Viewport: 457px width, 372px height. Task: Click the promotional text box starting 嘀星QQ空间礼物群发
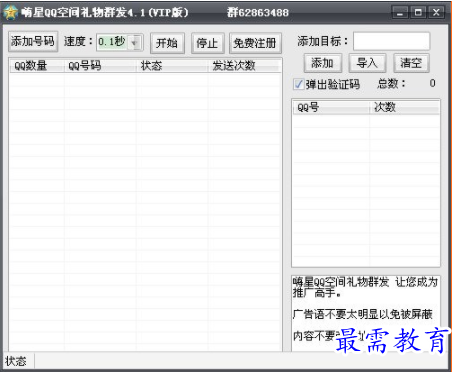coord(365,313)
